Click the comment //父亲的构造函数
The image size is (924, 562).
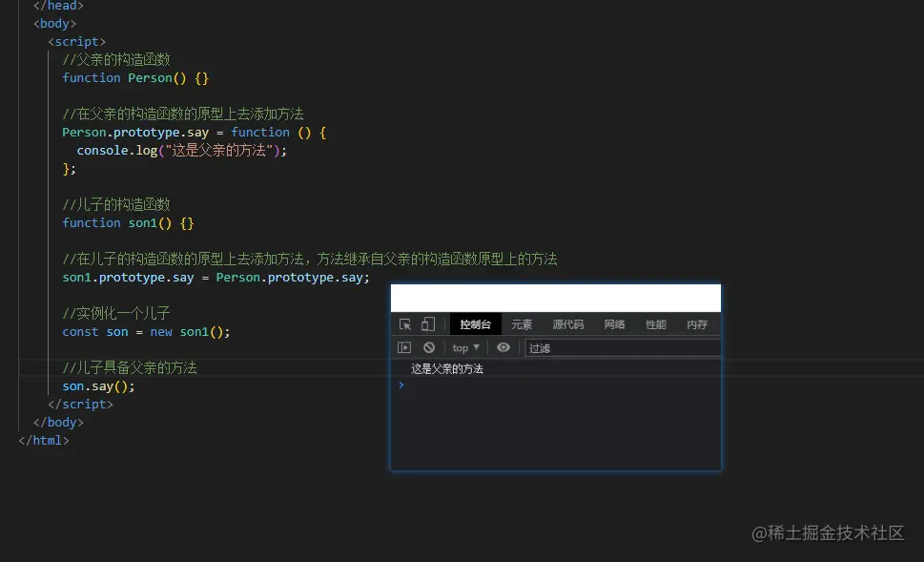click(116, 59)
